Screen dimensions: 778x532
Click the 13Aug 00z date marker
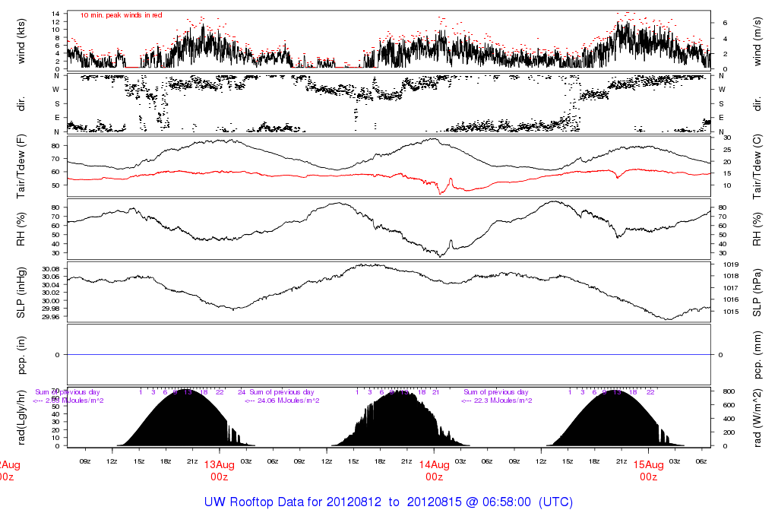(x=219, y=471)
